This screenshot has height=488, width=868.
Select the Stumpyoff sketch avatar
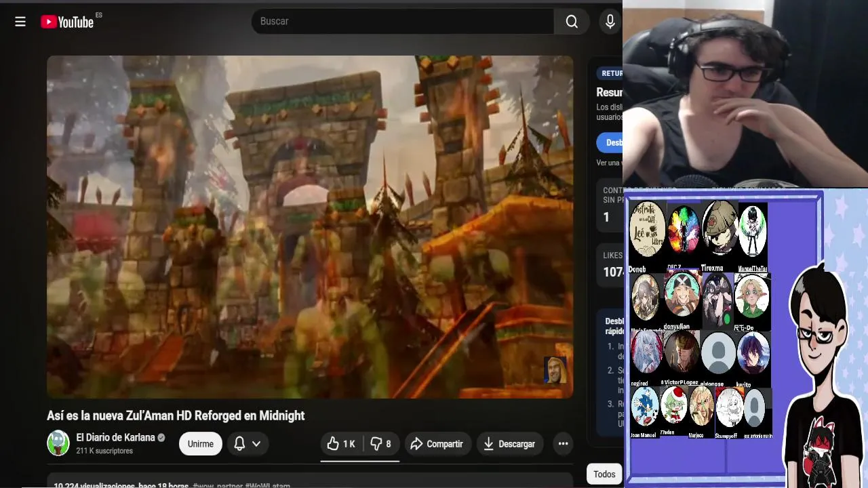point(729,407)
